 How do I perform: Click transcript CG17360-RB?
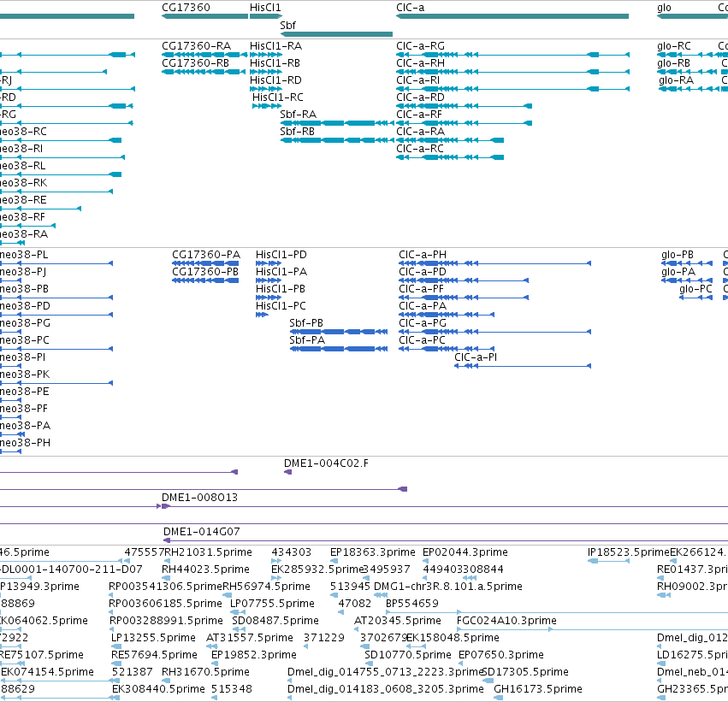(204, 72)
